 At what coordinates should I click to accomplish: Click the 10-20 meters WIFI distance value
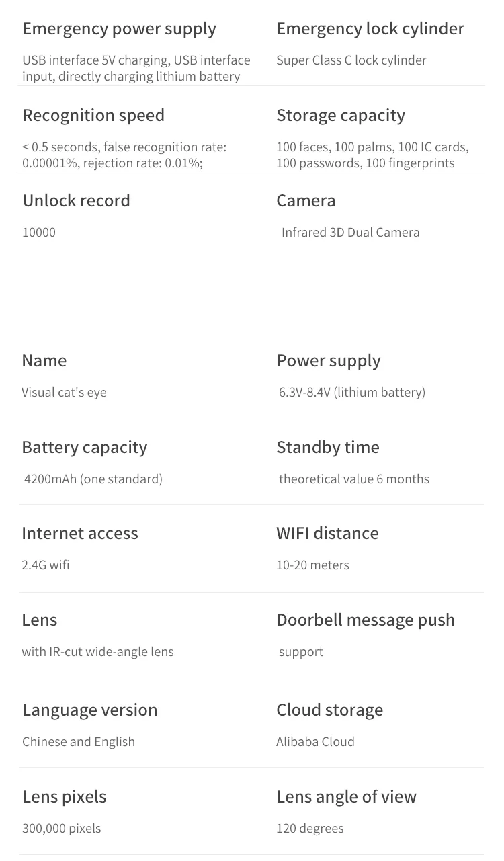(x=312, y=565)
